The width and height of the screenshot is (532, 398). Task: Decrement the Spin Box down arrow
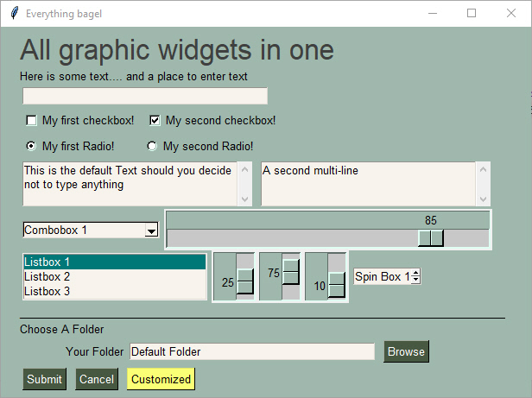(415, 280)
